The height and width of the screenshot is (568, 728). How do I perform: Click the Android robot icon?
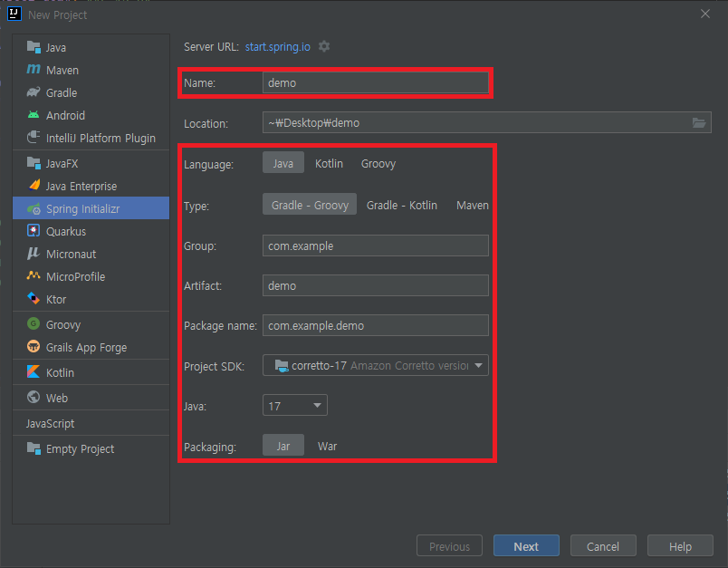(x=34, y=115)
